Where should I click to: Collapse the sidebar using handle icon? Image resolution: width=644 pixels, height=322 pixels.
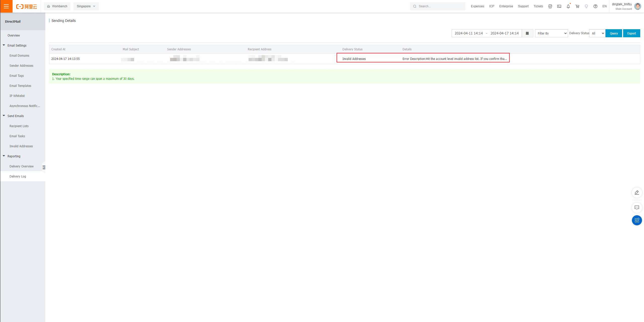[44, 167]
